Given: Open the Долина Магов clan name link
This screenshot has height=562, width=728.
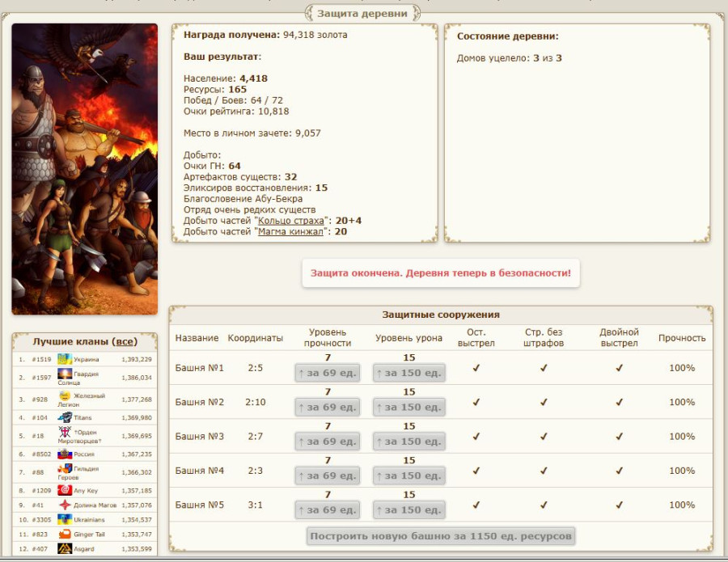Looking at the screenshot, I should click(95, 505).
